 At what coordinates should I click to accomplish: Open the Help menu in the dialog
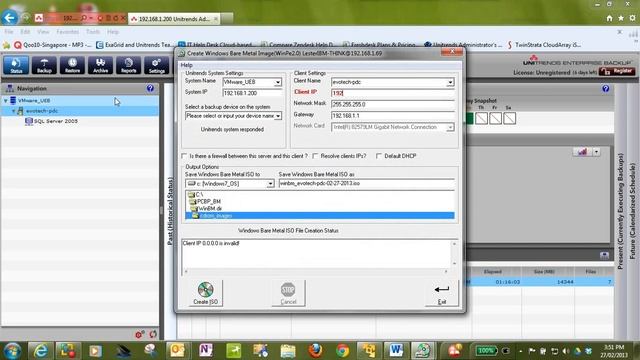tap(187, 65)
